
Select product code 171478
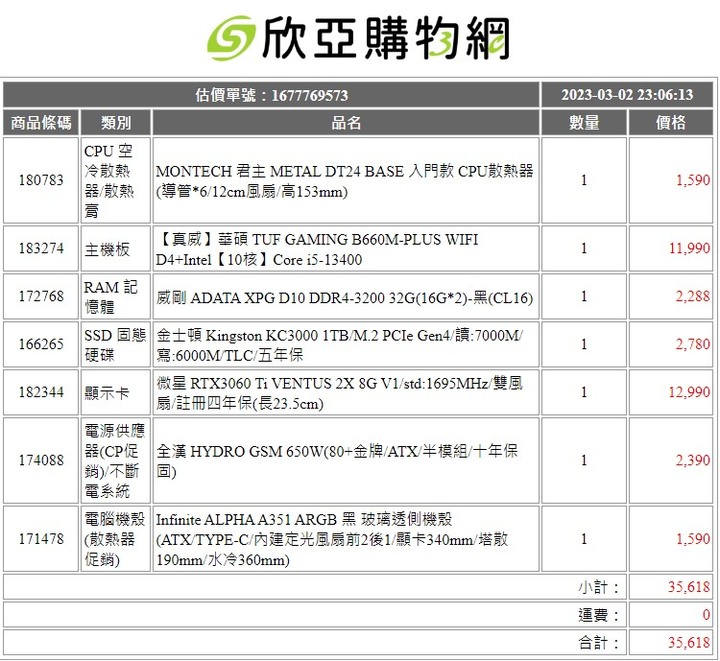pyautogui.click(x=41, y=539)
